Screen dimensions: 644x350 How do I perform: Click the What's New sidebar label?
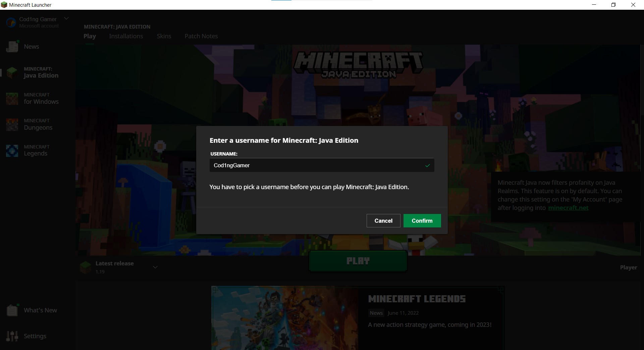tap(40, 310)
